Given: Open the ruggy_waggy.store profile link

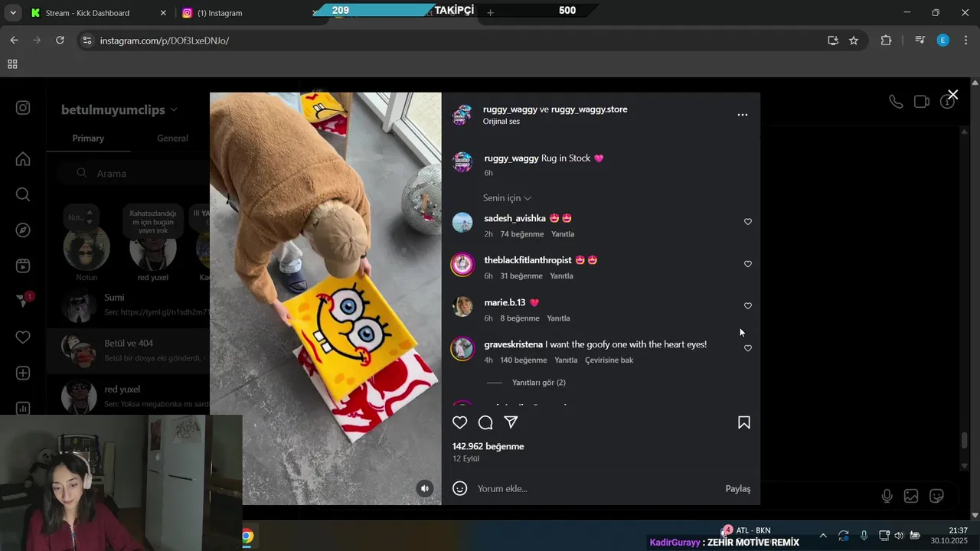Looking at the screenshot, I should pyautogui.click(x=589, y=109).
